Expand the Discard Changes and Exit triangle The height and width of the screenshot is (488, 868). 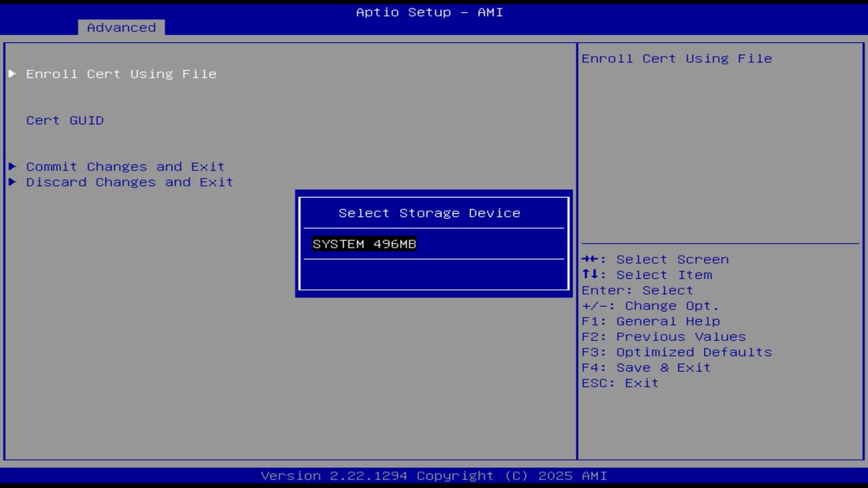tap(12, 182)
